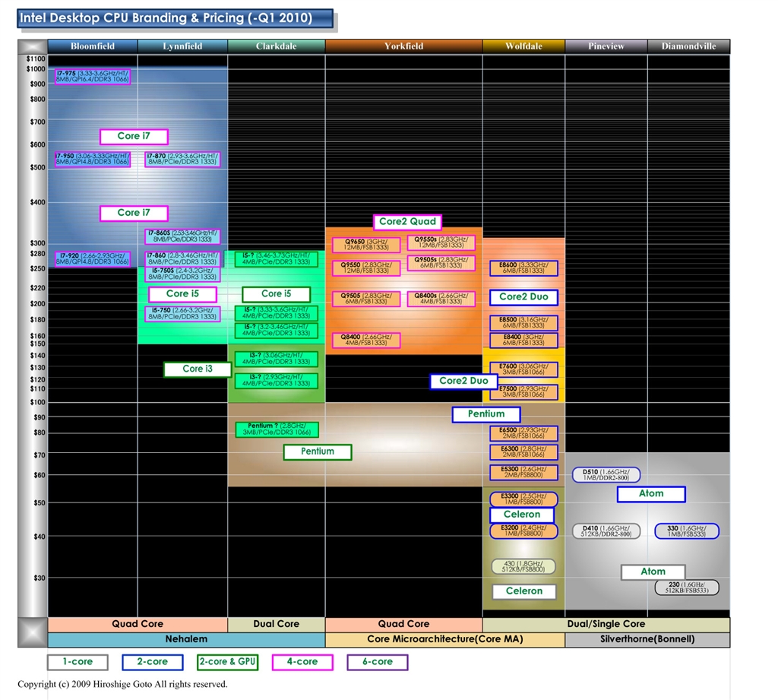Viewport: 778px width, 700px height.
Task: Click the Wolfdale column header
Action: coord(523,46)
